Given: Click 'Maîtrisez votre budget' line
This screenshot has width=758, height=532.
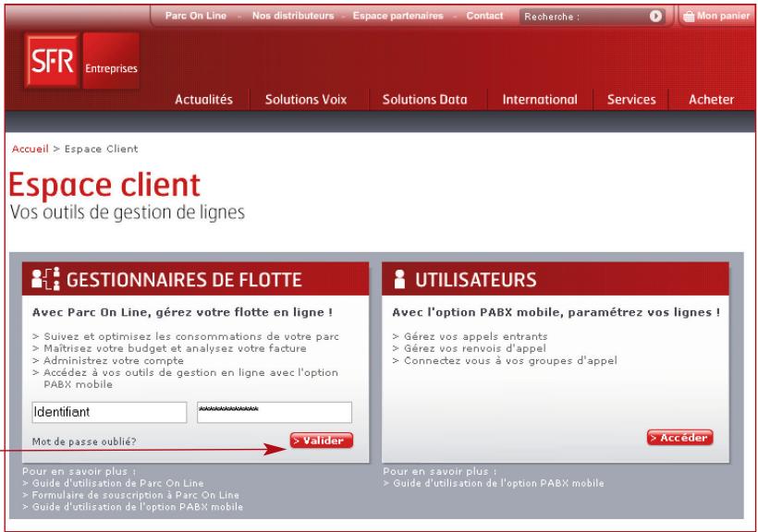Looking at the screenshot, I should tap(175, 348).
